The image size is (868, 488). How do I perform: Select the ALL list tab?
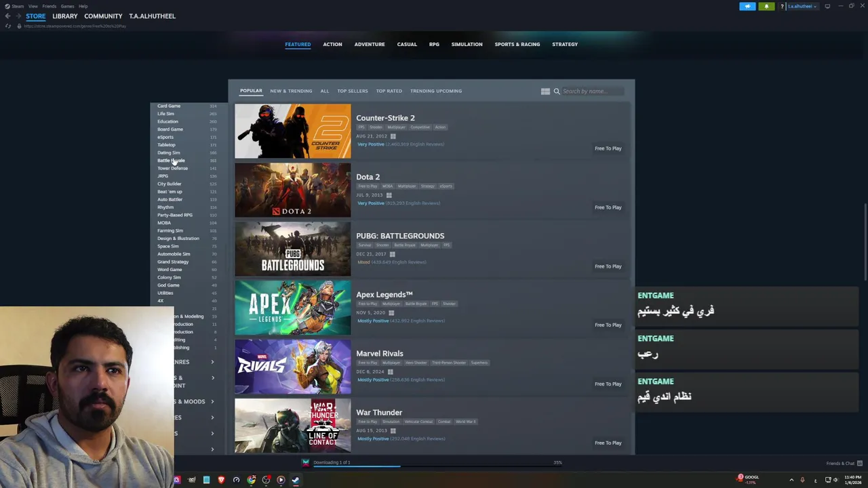click(325, 91)
